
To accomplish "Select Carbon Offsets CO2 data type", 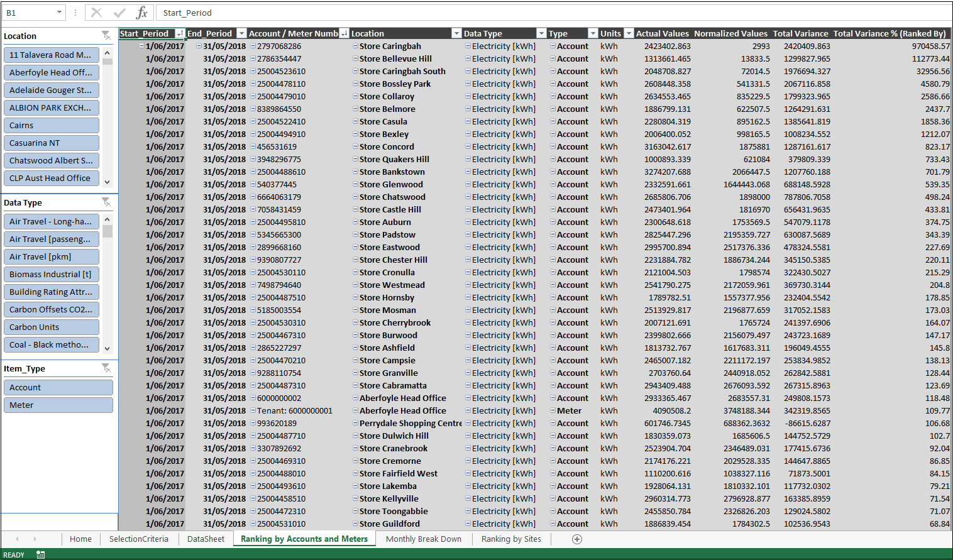I will pyautogui.click(x=52, y=309).
